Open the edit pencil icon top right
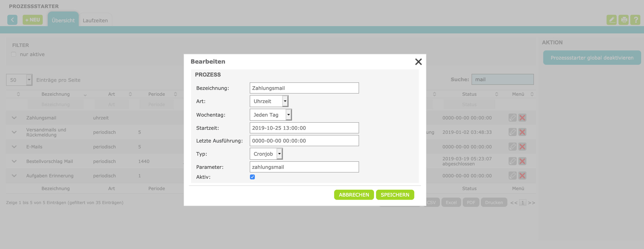Image resolution: width=644 pixels, height=249 pixels. click(611, 20)
